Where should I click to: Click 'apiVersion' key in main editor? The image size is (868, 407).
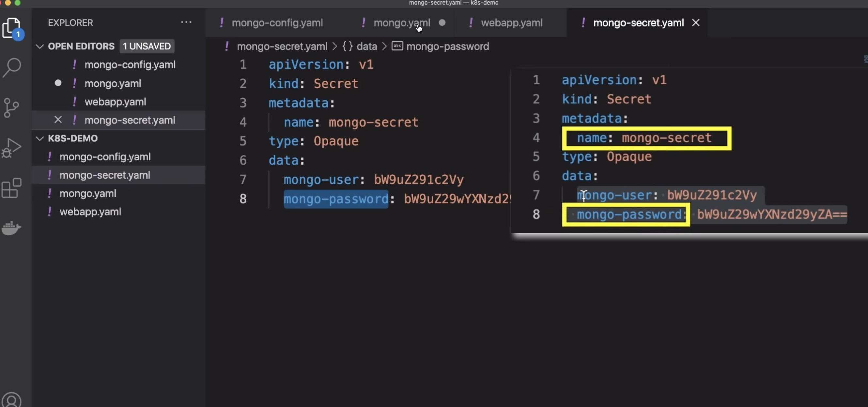(306, 64)
